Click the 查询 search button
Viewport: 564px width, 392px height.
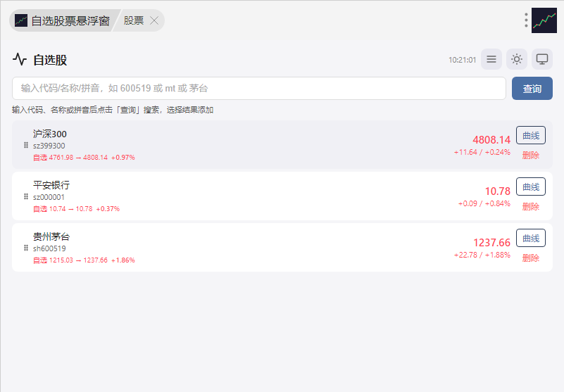(532, 88)
